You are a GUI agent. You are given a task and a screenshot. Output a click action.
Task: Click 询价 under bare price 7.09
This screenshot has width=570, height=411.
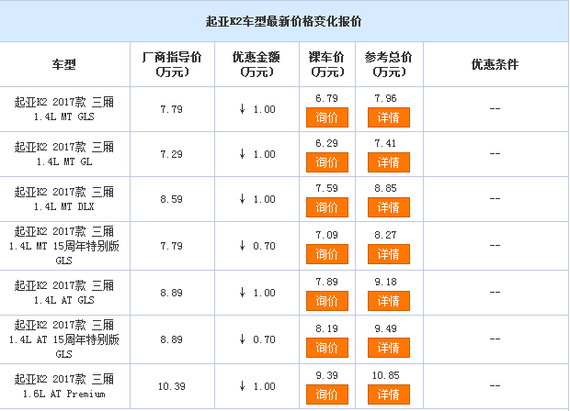point(327,254)
